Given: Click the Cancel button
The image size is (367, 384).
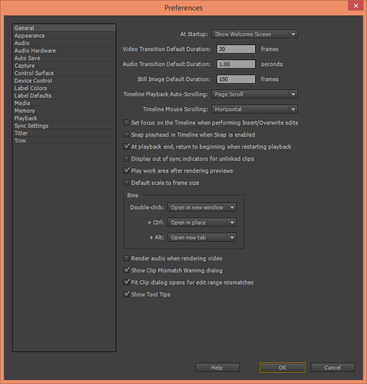Looking at the screenshot, I should (333, 368).
